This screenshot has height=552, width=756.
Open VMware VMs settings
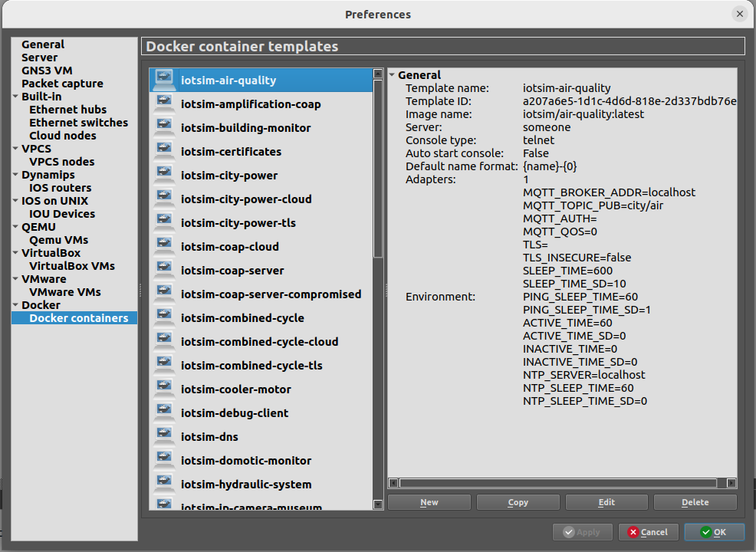[x=65, y=291]
